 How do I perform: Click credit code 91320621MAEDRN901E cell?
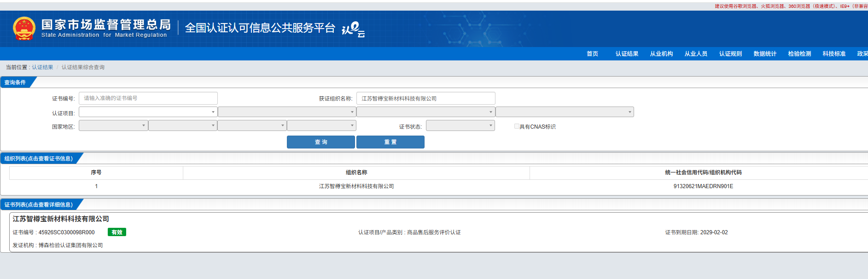[703, 186]
